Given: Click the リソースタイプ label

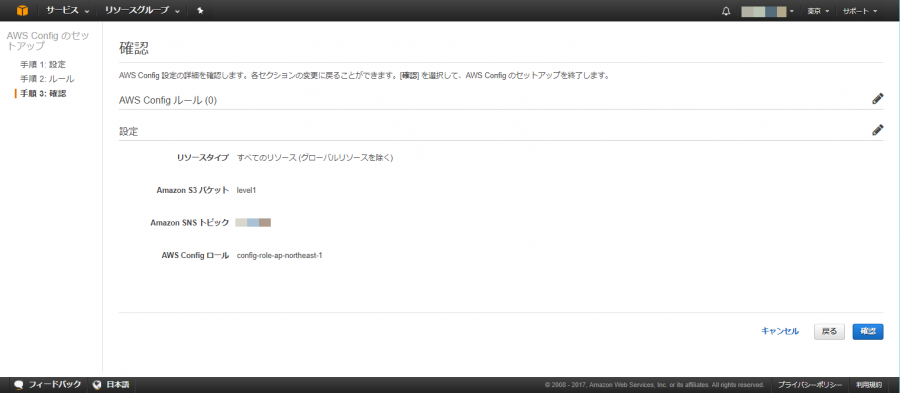Looking at the screenshot, I should pyautogui.click(x=203, y=157).
